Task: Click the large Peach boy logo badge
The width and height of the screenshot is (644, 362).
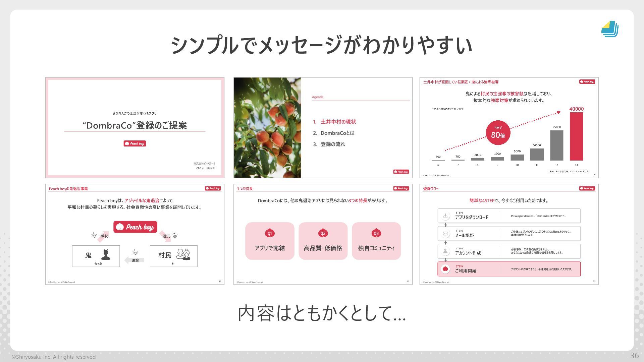Action: 135,227
